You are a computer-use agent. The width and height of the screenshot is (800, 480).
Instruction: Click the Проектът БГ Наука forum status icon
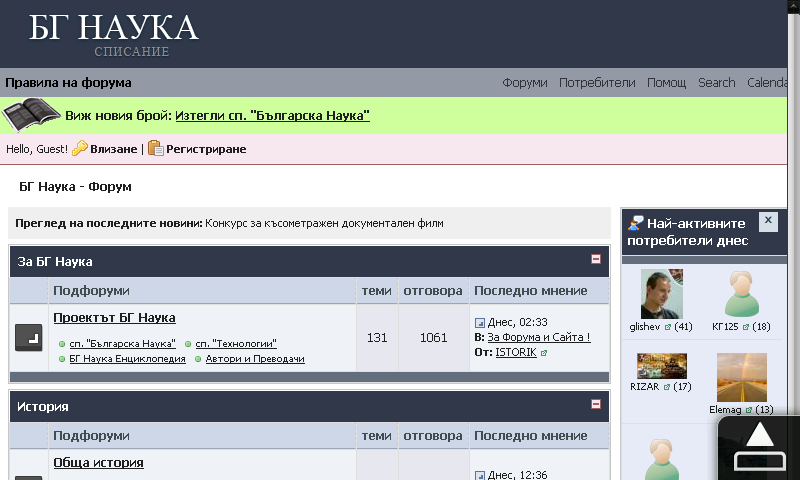pyautogui.click(x=29, y=338)
